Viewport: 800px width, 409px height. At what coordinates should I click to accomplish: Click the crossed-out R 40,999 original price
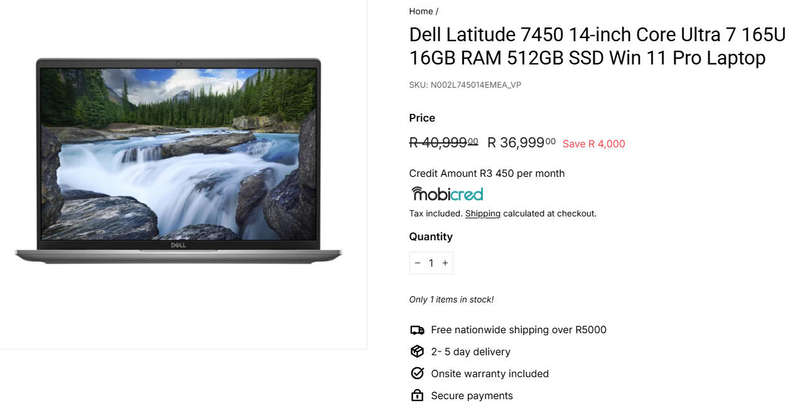pos(443,142)
